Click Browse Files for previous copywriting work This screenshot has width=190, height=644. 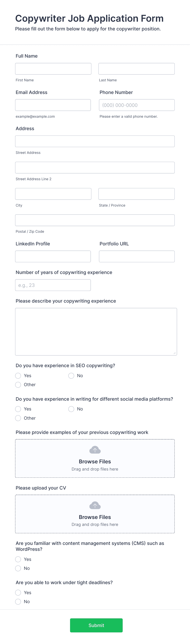point(95,461)
